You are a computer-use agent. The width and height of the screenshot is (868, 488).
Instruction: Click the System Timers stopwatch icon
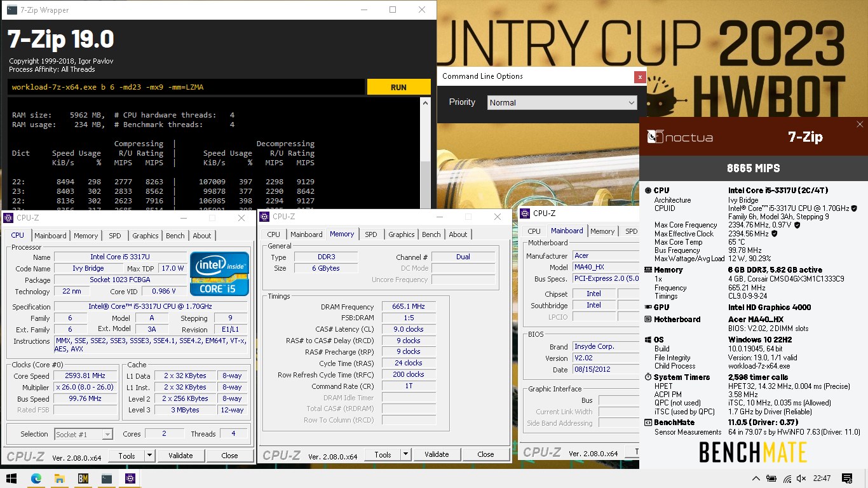648,377
